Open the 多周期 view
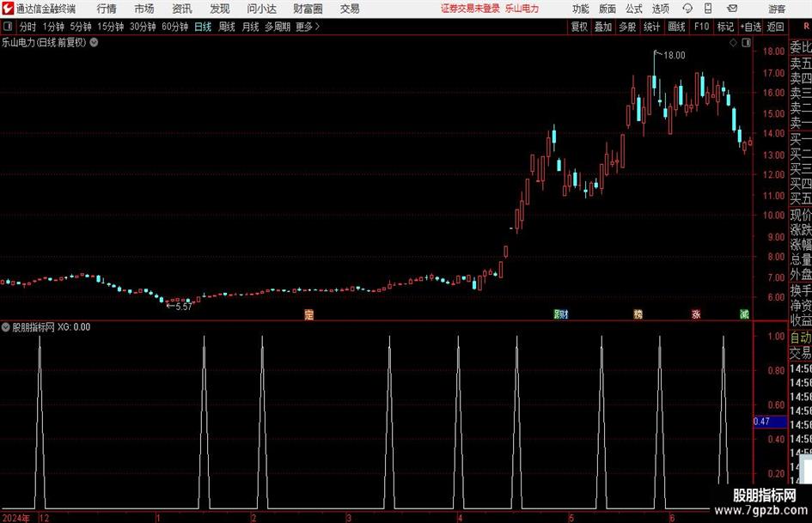Image resolution: width=812 pixels, height=523 pixels. (x=278, y=27)
